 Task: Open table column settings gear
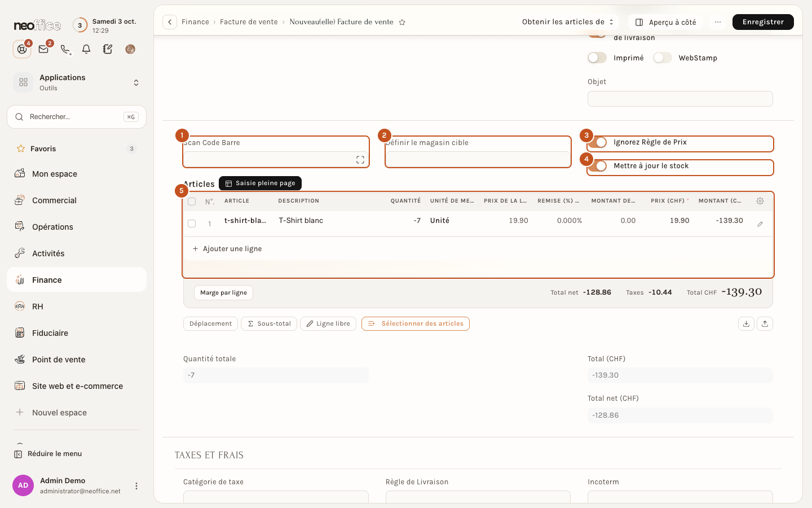coord(760,201)
